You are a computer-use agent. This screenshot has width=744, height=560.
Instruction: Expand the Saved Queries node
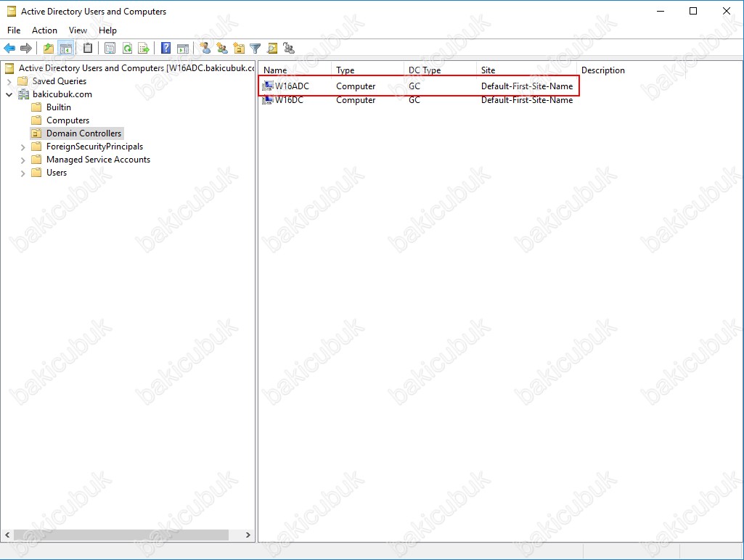(9, 81)
